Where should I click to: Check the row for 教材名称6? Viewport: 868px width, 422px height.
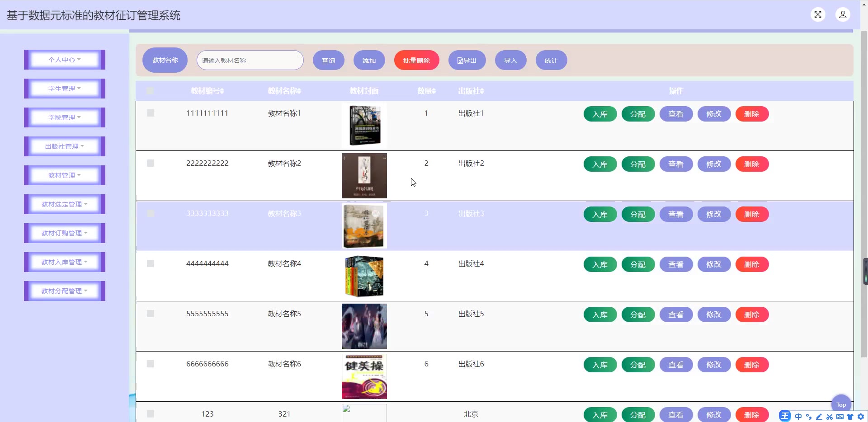[x=151, y=364]
